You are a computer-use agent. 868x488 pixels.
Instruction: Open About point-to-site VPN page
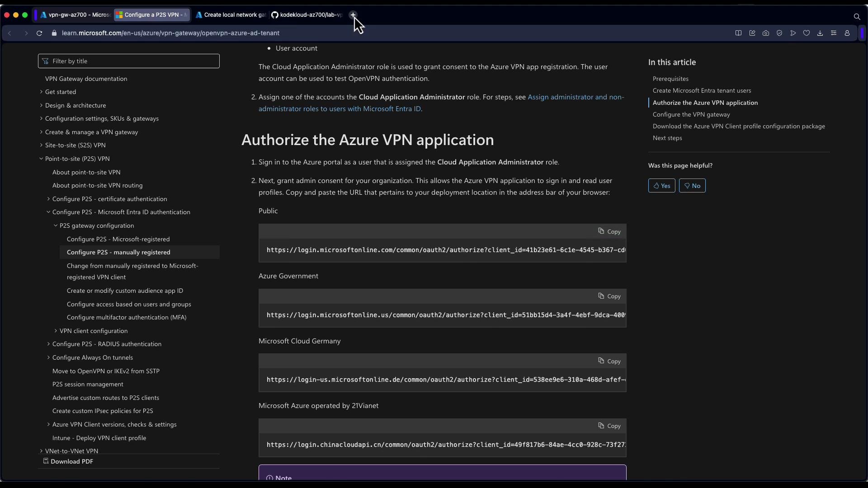point(86,172)
